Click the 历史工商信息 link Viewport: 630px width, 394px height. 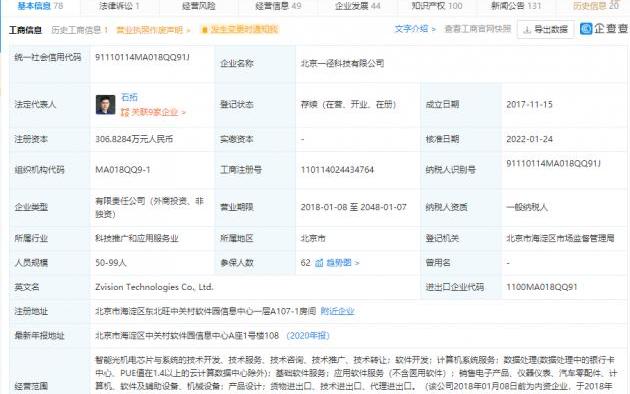click(x=80, y=30)
